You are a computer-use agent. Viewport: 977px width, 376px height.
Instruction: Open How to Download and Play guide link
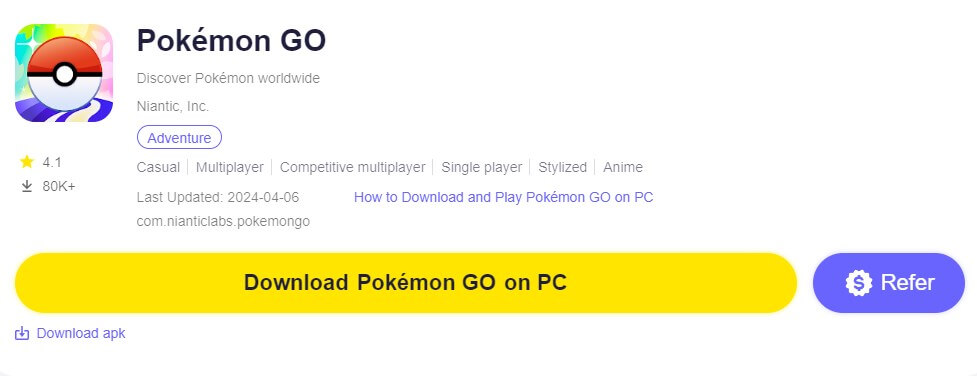(x=503, y=198)
